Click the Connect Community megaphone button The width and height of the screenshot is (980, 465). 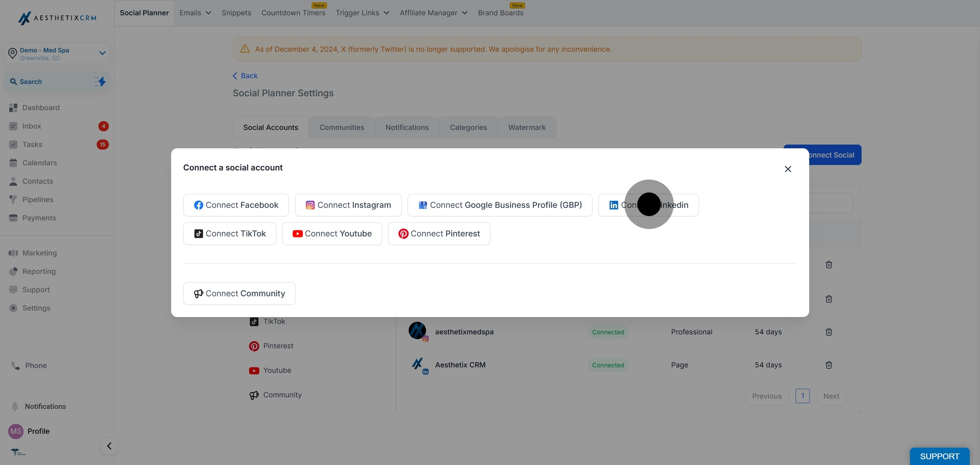239,293
